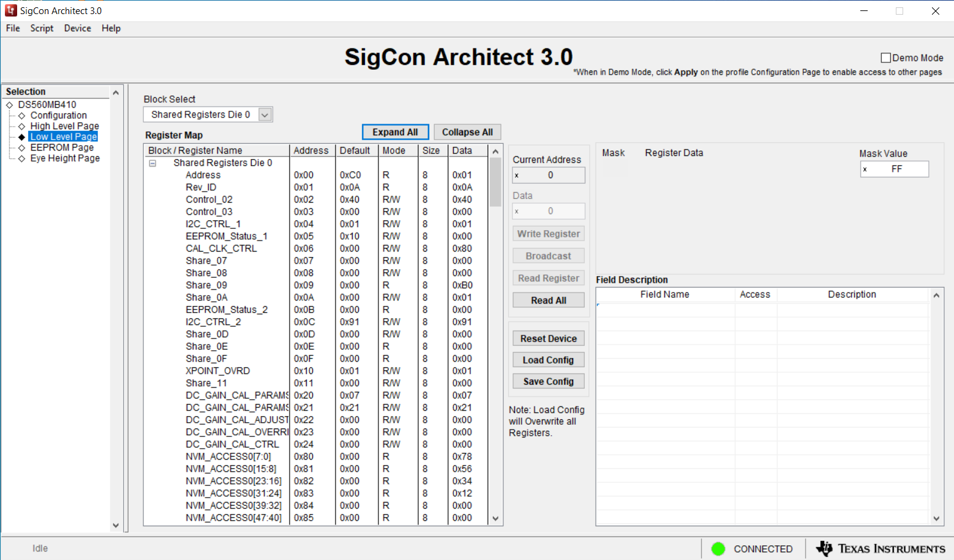Select the CAL_CLK_CTRL register row
Viewport: 954px width, 560px height.
pyautogui.click(x=221, y=248)
